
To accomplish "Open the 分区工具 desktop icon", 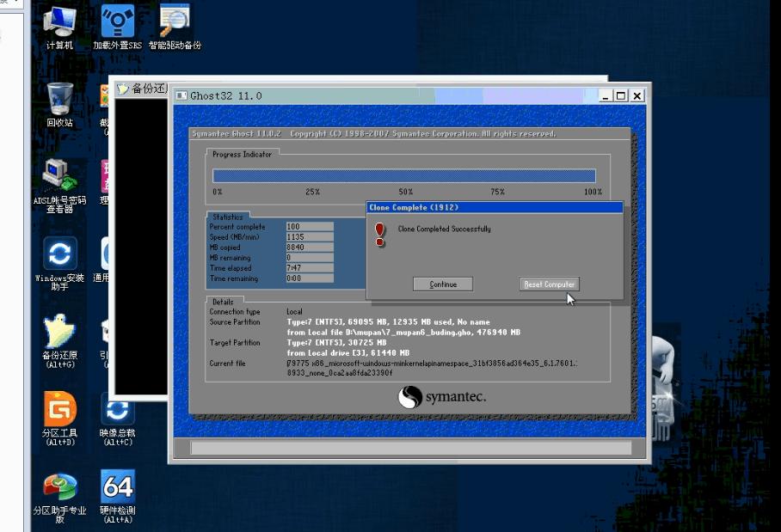I will coord(59,409).
